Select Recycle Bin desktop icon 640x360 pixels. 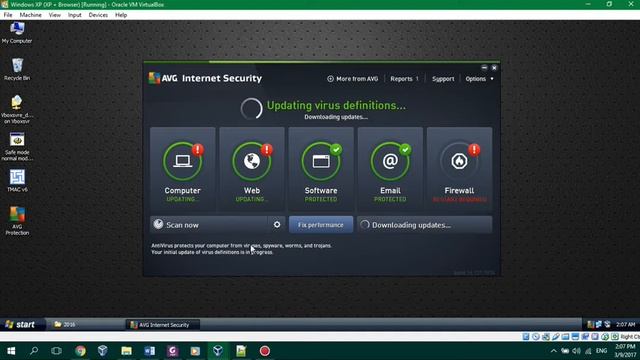(17, 69)
